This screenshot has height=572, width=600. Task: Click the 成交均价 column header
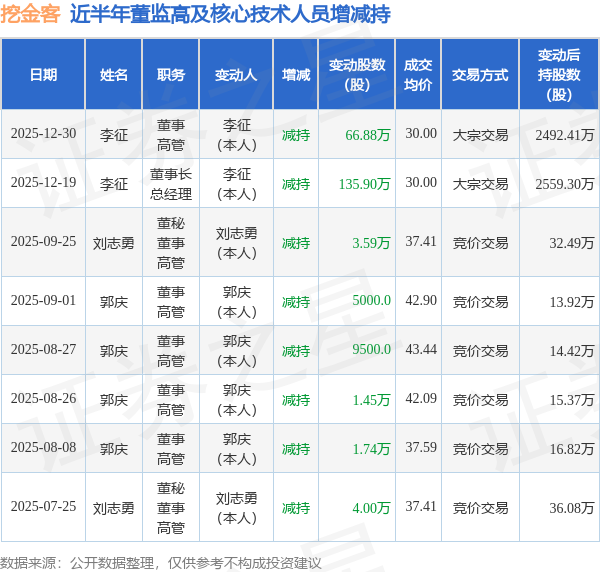click(x=418, y=75)
